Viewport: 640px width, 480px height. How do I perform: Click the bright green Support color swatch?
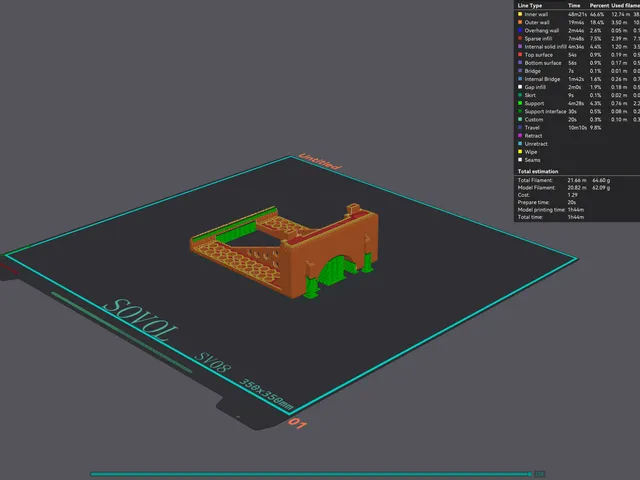click(x=520, y=103)
